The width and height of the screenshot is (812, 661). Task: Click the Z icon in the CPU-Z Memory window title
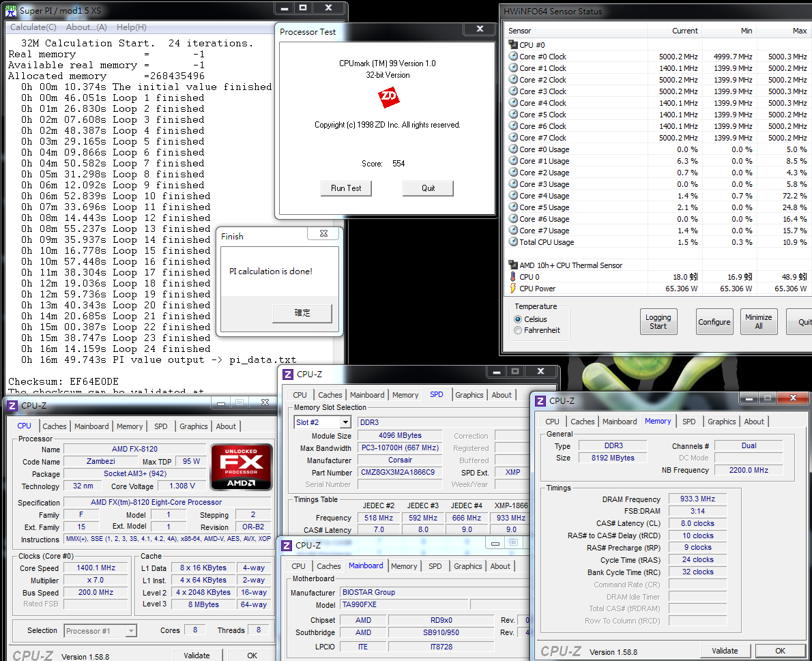(540, 401)
